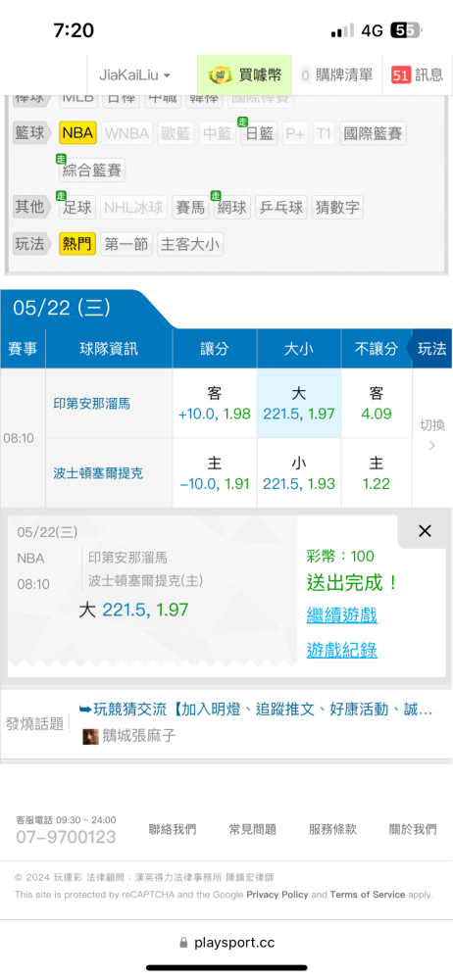Screen dimensions: 453x980
Task: Click the 其他 category label
Action: coord(30,207)
